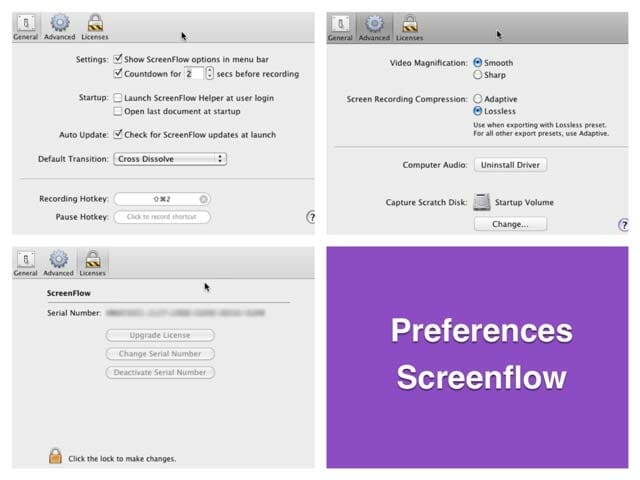Click the Uninstall Driver button

510,164
